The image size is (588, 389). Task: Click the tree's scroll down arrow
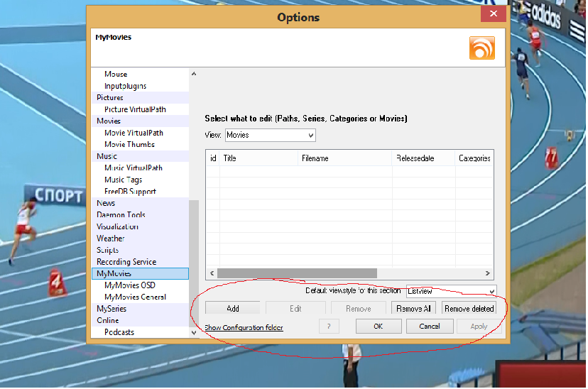click(x=194, y=332)
